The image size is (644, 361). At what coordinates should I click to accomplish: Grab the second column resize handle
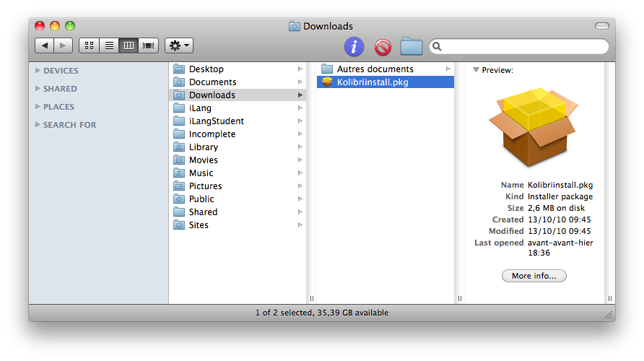(460, 299)
